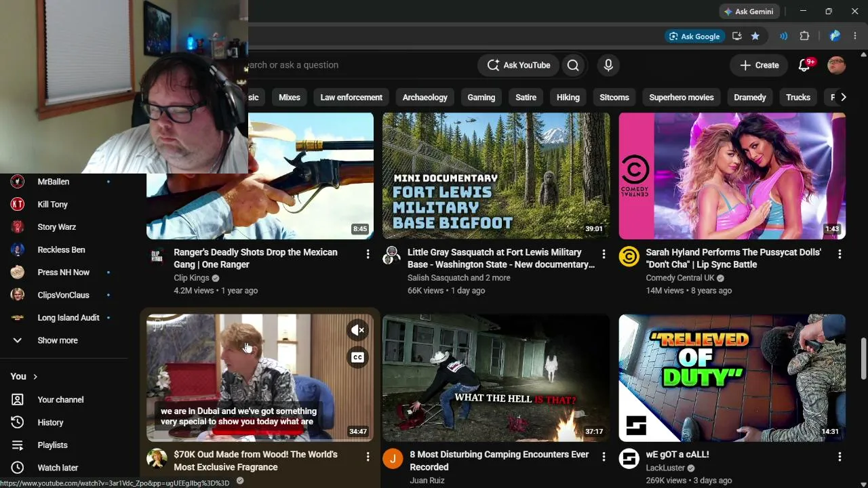Viewport: 868px width, 488px height.
Task: Click the Ask Gemini button
Action: 749,12
